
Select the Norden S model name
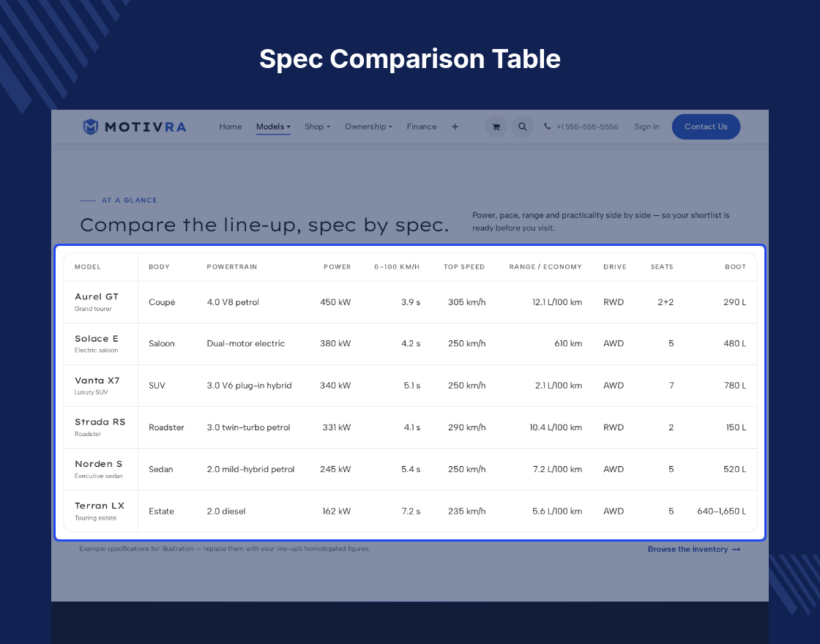coord(98,464)
